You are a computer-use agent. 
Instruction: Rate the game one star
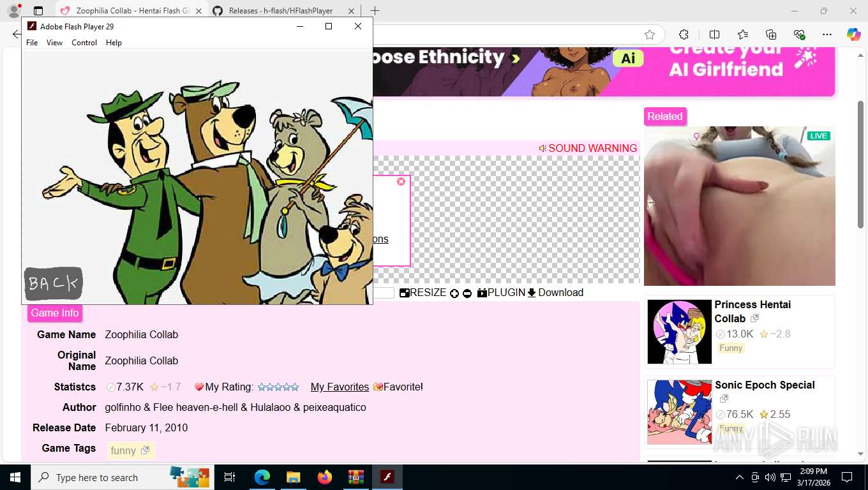click(261, 387)
